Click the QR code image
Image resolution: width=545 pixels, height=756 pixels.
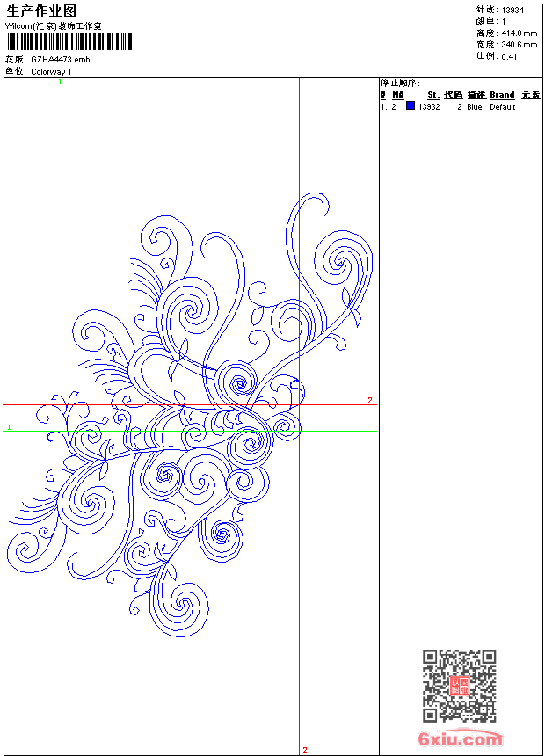coord(459,685)
